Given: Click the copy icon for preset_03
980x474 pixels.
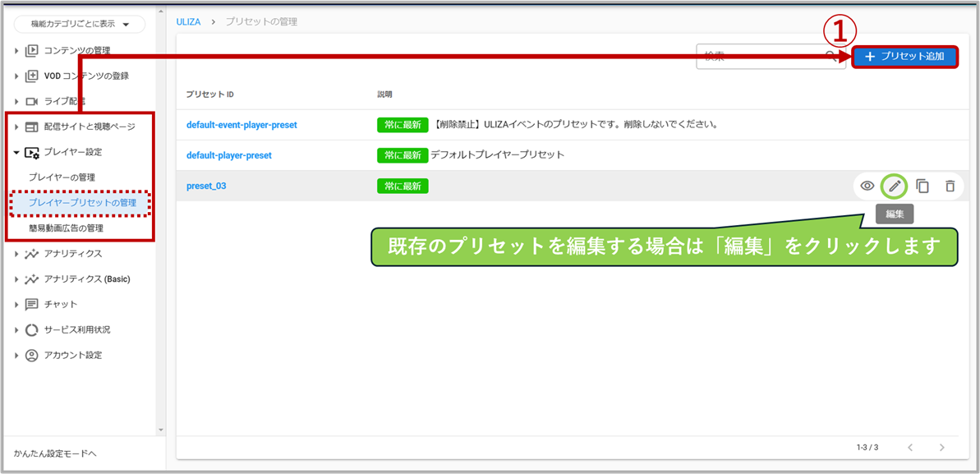Looking at the screenshot, I should pos(922,186).
